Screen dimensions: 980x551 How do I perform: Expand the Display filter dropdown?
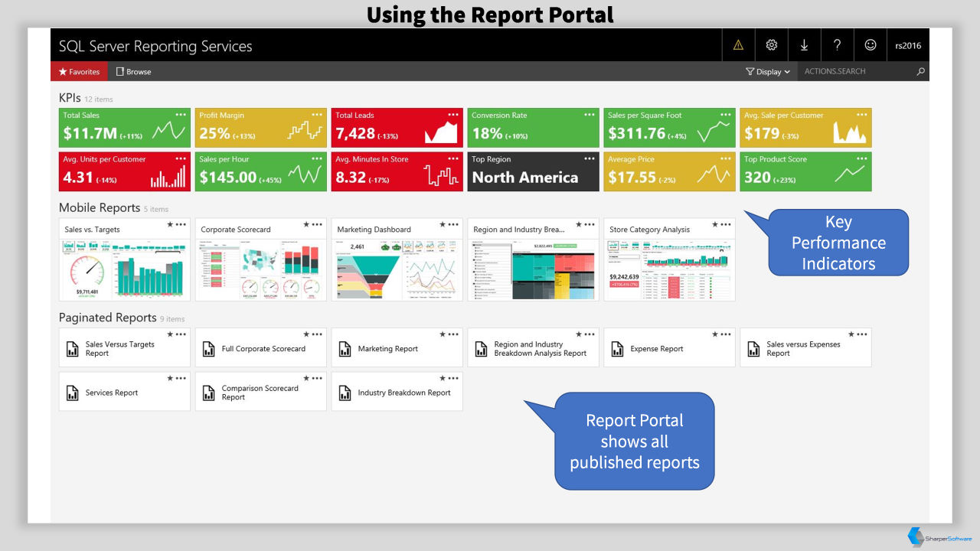[768, 71]
